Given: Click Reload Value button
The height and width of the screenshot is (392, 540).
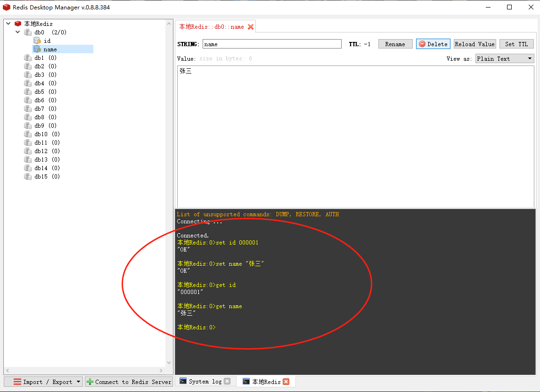Looking at the screenshot, I should pyautogui.click(x=475, y=44).
